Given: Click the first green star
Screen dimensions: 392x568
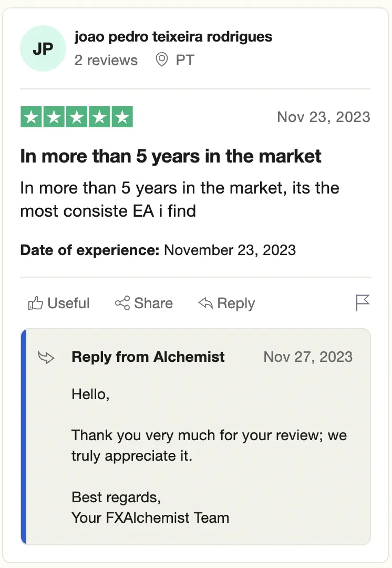Looking at the screenshot, I should pos(31,117).
